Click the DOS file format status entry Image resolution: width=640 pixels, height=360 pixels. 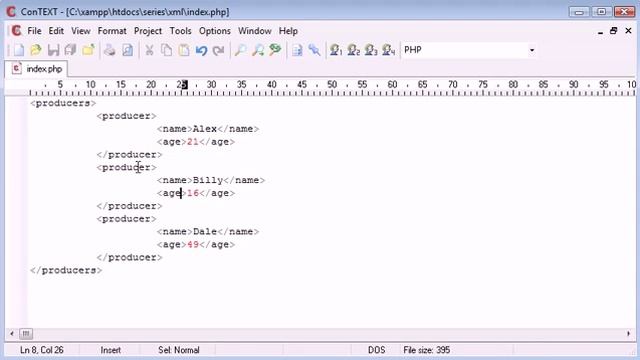[376, 350]
